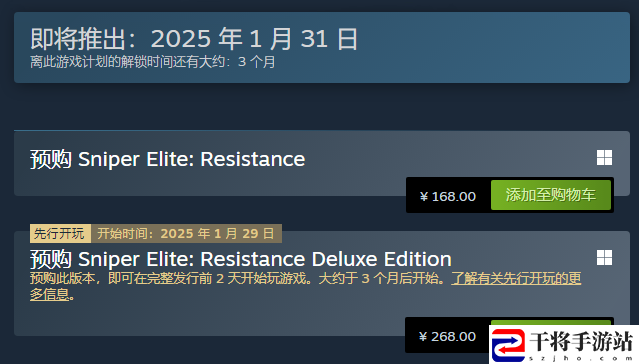The image size is (639, 364).
Task: Click the 离此游戏计划的解锁时间 countdown subtitle
Action: click(x=153, y=62)
